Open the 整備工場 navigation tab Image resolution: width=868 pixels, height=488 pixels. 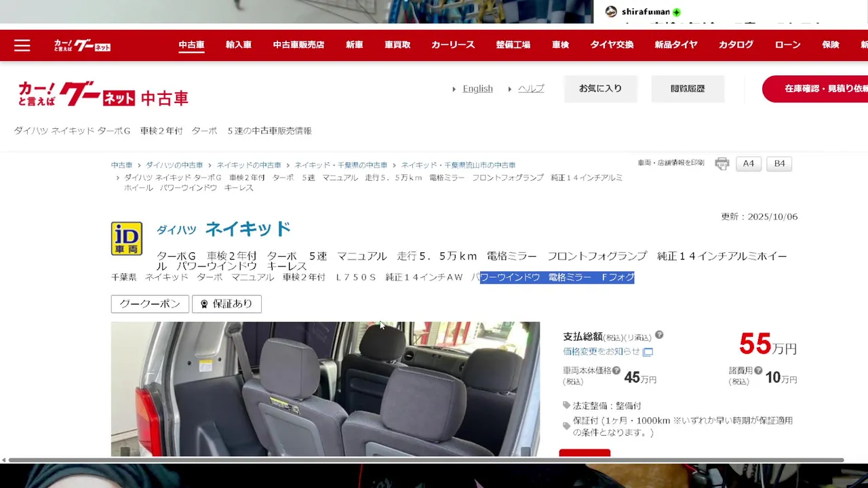pyautogui.click(x=513, y=45)
